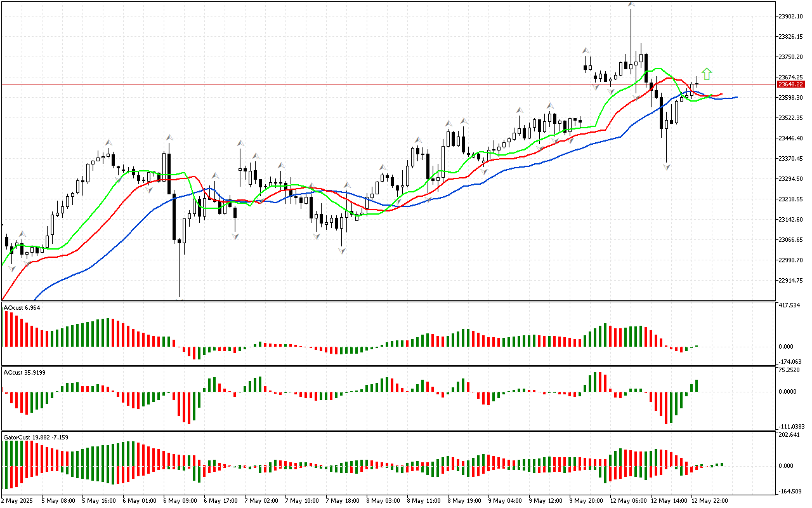
Task: Click the green buy arrow signal
Action: (x=707, y=74)
